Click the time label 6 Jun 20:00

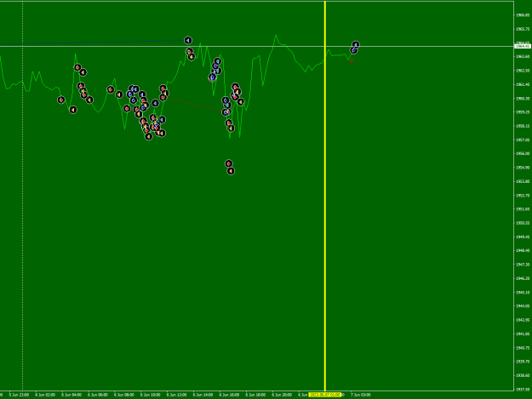tap(282, 395)
